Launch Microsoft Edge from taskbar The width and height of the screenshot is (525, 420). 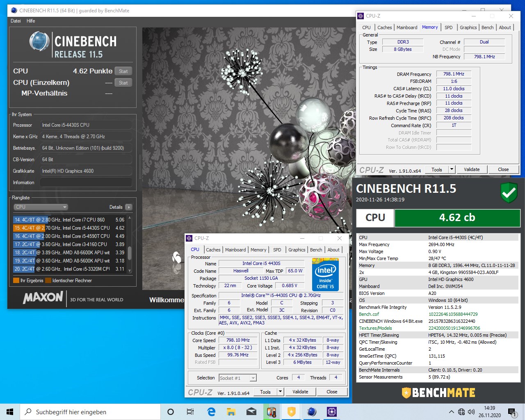tap(211, 412)
